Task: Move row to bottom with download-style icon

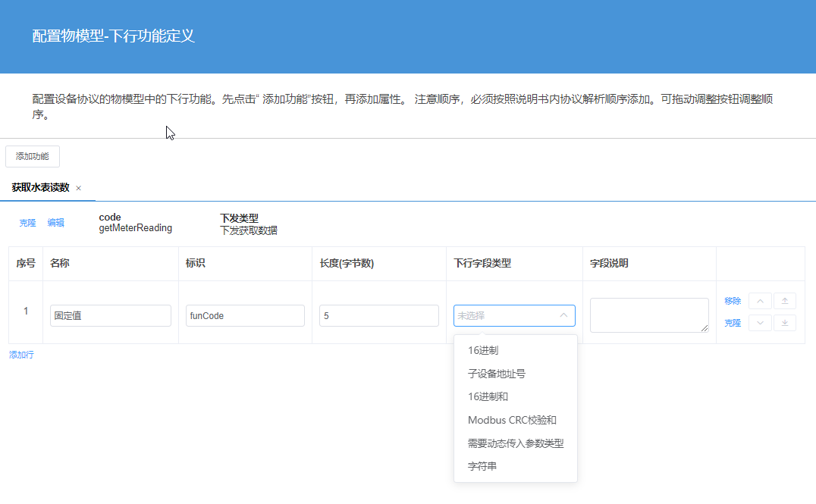Action: [x=784, y=323]
